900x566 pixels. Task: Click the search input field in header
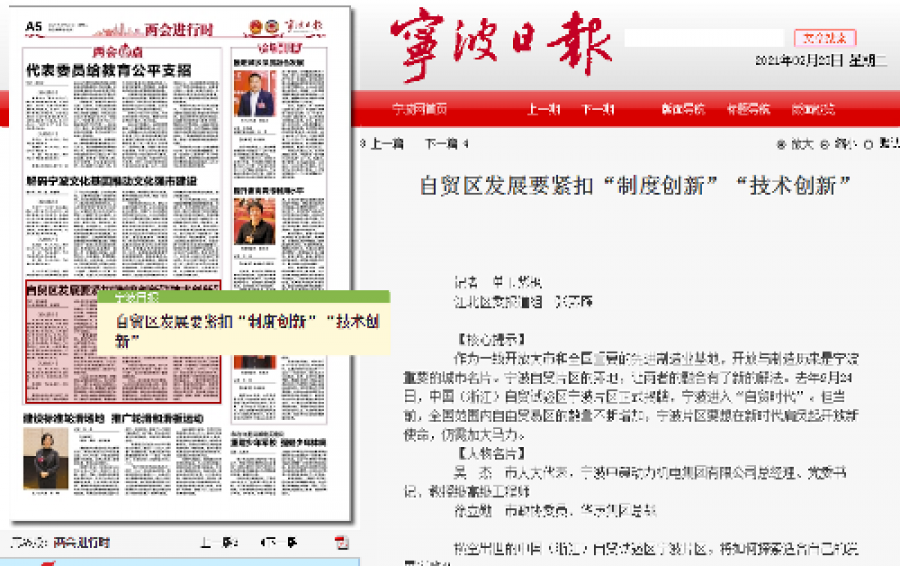(x=706, y=38)
